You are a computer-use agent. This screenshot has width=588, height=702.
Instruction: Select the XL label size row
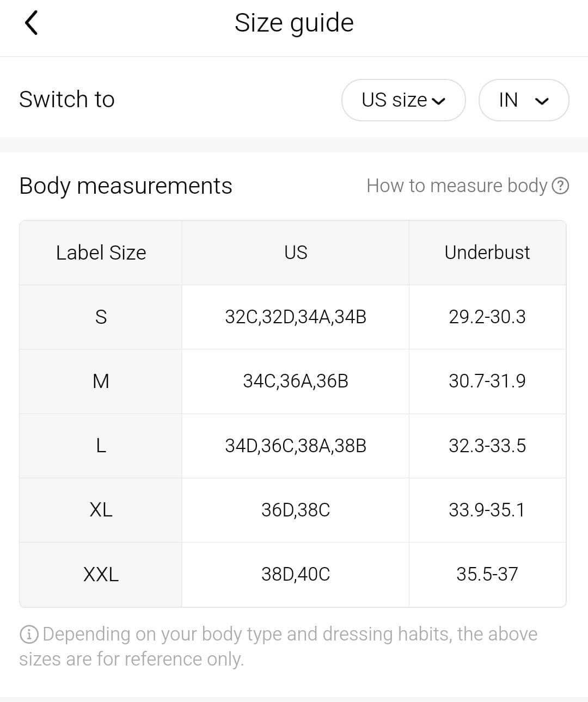click(101, 510)
